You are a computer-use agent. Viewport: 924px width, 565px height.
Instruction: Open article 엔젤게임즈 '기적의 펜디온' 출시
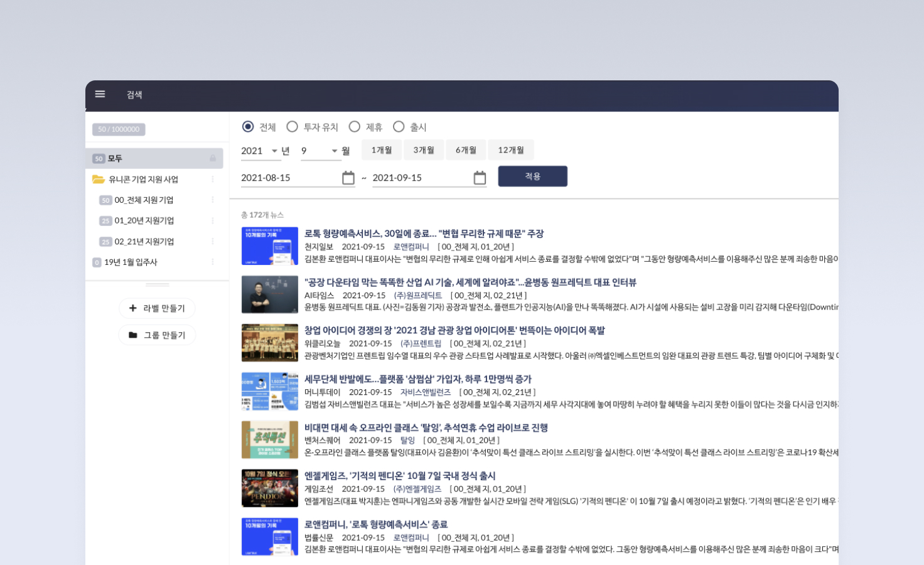(x=400, y=476)
